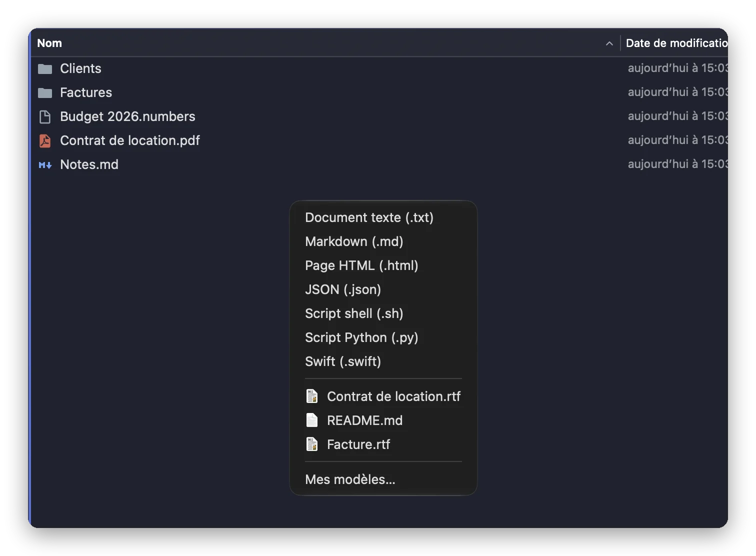Pick the JSON (.json) option
Image resolution: width=756 pixels, height=556 pixels.
click(383, 289)
